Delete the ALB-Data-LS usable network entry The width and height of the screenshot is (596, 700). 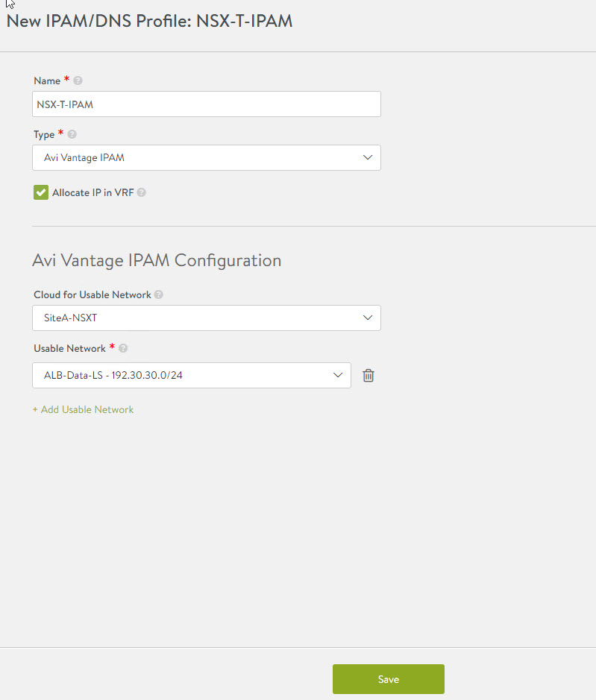click(x=368, y=376)
